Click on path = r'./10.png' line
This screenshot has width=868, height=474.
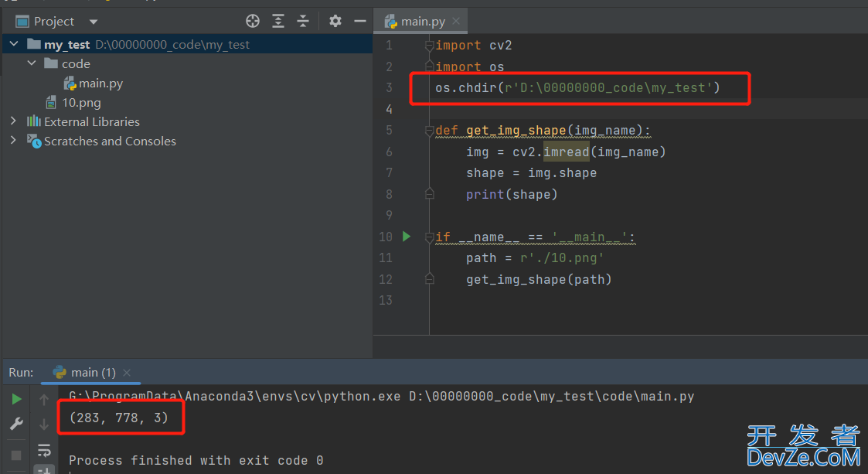coord(535,258)
